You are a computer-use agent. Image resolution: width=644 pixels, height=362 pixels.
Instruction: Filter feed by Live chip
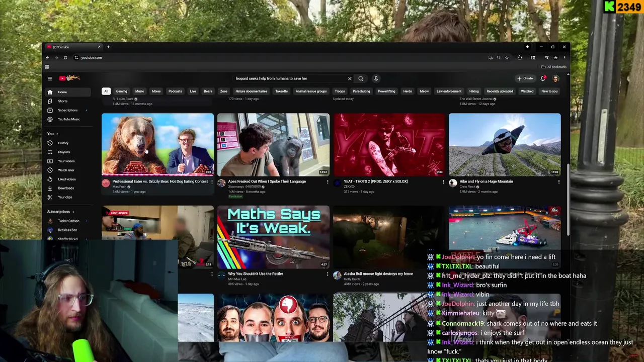click(x=193, y=91)
